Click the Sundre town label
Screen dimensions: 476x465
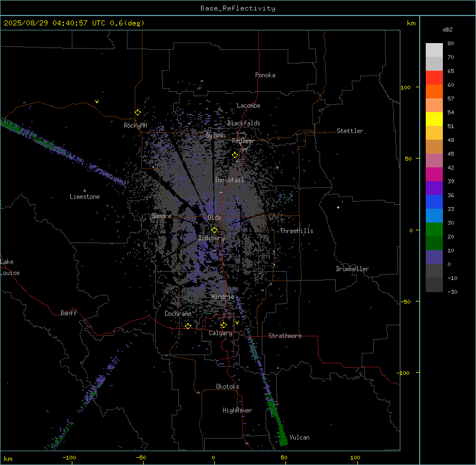point(161,216)
